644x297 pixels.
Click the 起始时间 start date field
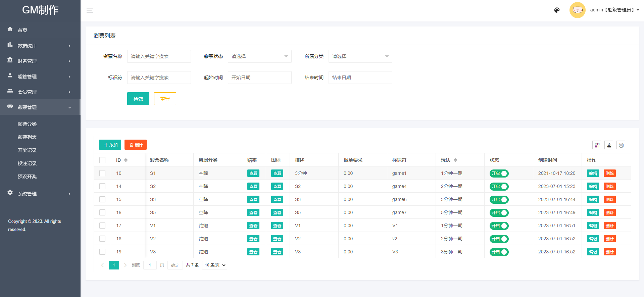(x=259, y=78)
